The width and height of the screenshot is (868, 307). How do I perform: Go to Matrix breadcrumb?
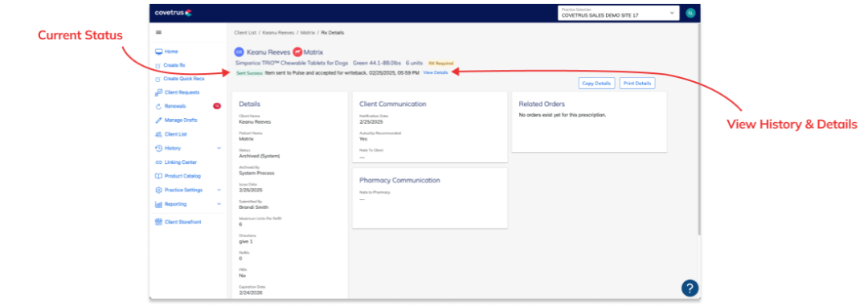[x=308, y=33]
